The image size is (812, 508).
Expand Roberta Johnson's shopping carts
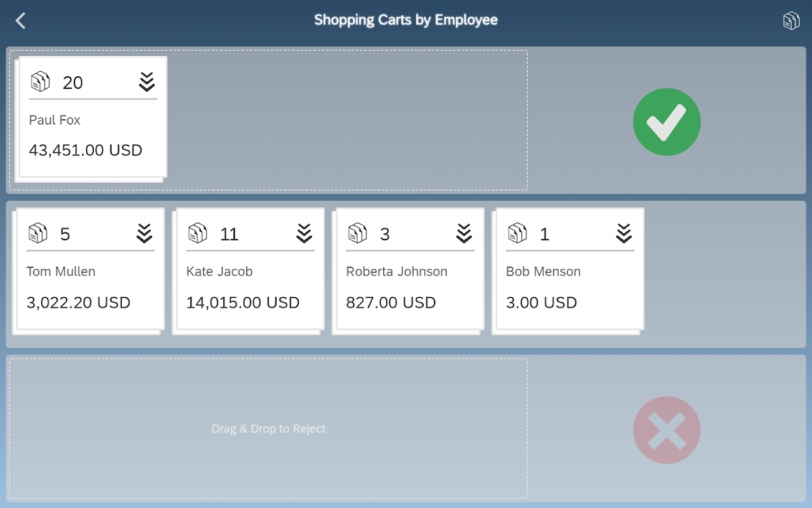click(464, 234)
